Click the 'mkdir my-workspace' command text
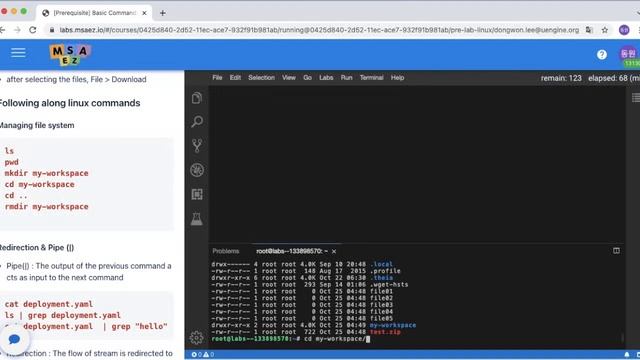Image resolution: width=640 pixels, height=360 pixels. coord(47,173)
